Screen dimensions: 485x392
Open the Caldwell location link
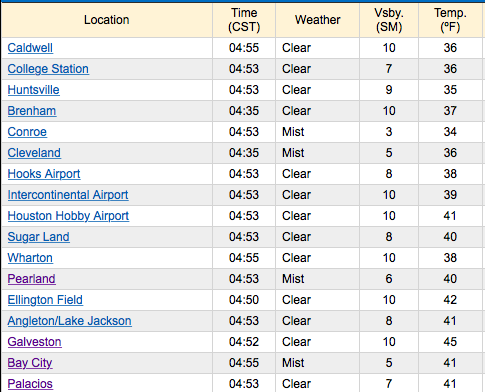coord(30,48)
